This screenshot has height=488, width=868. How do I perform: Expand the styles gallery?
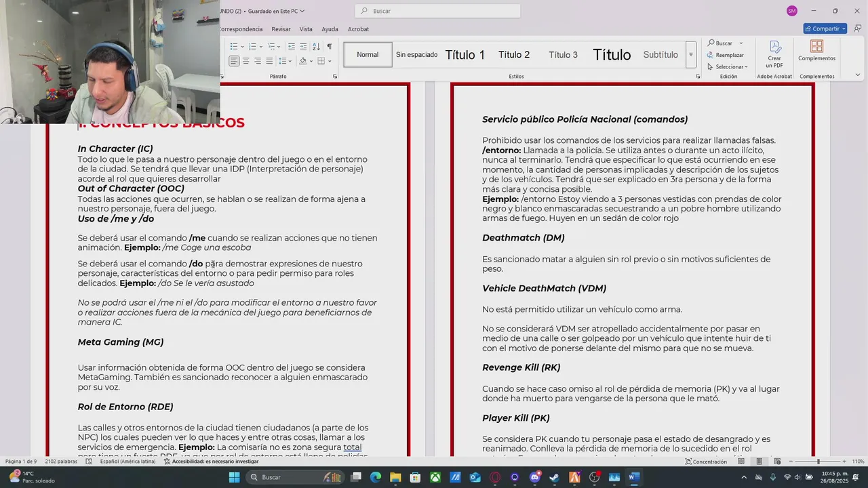[691, 54]
